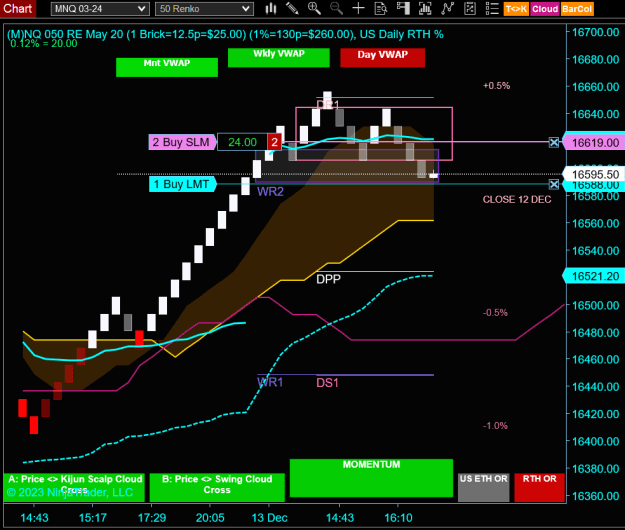
Task: Click the Chart tab label
Action: pos(18,8)
